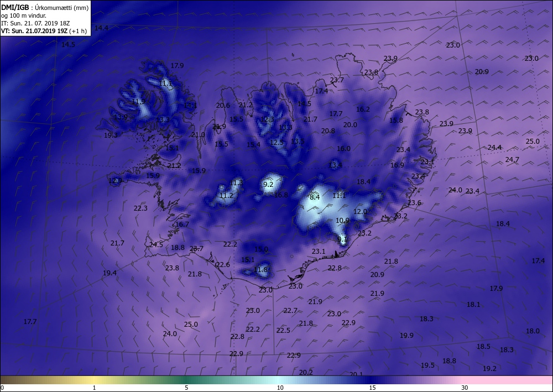Select the "IT: Sun. 21. 07. 2019 18Z" line
Viewport: 553px width, 392px height.
[35, 23]
